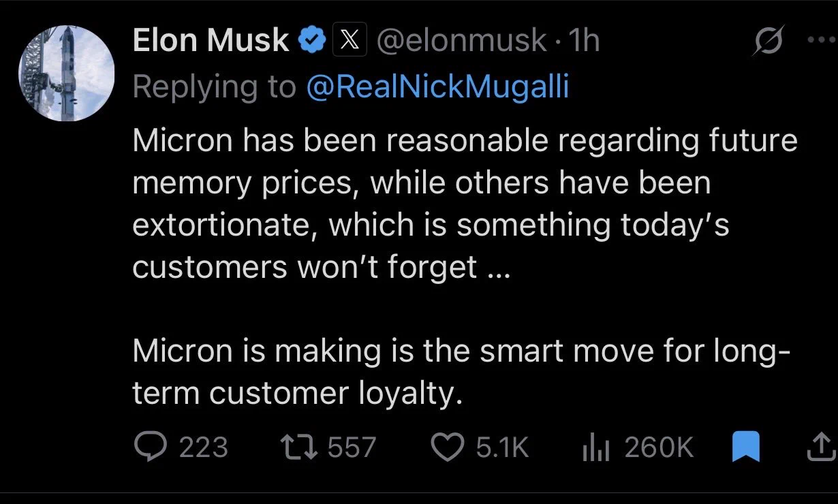The width and height of the screenshot is (838, 504).
Task: Open the @elonmusk handle
Action: click(461, 41)
